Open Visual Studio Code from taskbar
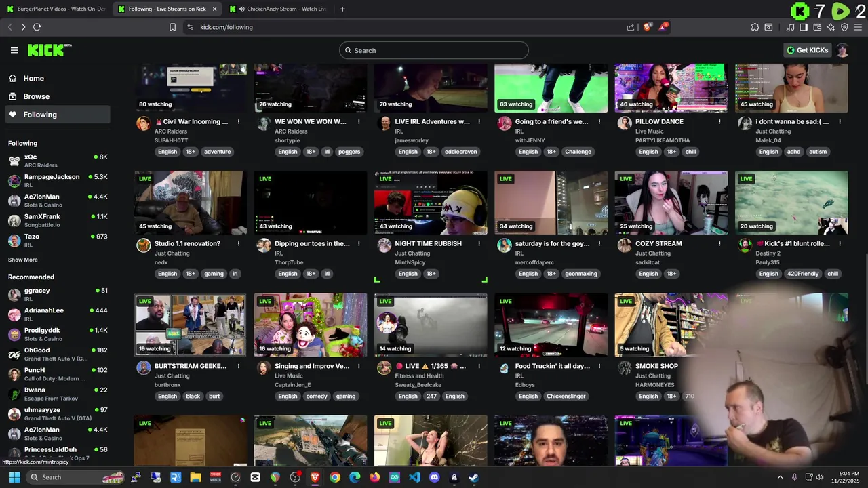Viewport: 868px width, 488px height. point(414,477)
